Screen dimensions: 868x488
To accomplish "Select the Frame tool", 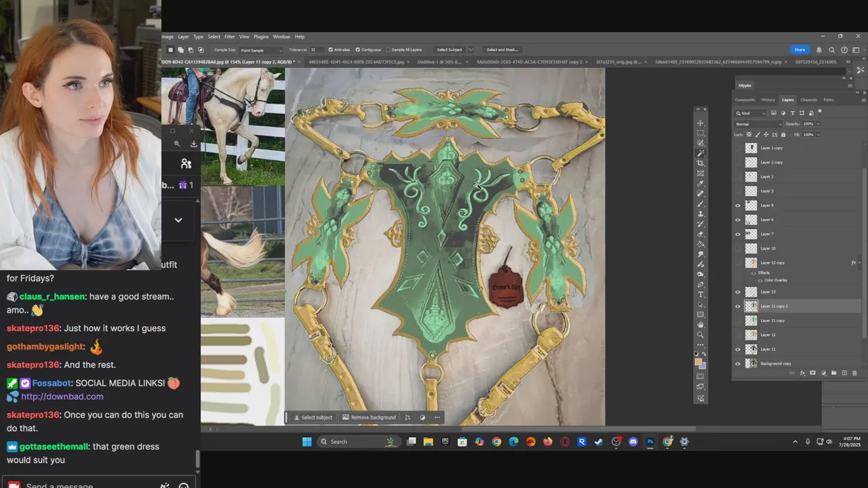I will (701, 174).
